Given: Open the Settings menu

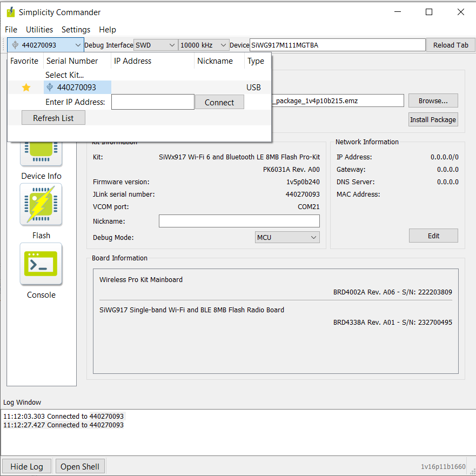Looking at the screenshot, I should (76, 30).
